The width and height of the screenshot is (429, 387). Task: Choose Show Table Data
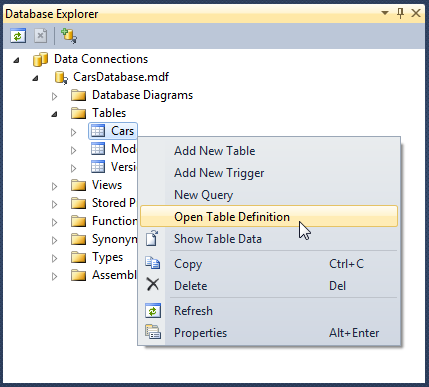[269, 239]
